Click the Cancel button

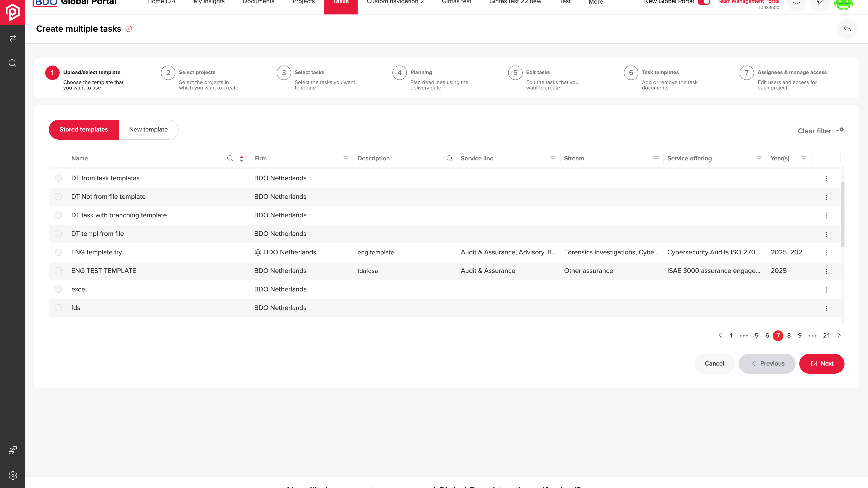pos(714,364)
